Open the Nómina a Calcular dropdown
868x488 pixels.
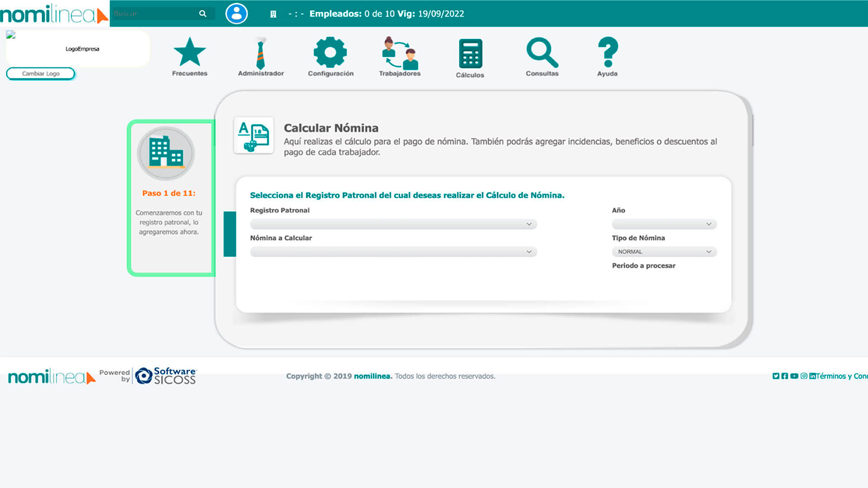click(393, 252)
